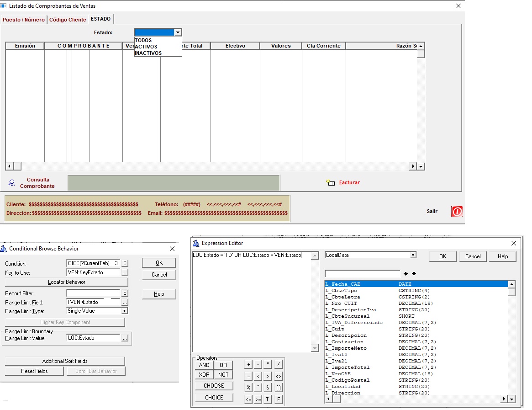Click the field list scroll-down arrow
532x410 pixels.
(x=511, y=399)
